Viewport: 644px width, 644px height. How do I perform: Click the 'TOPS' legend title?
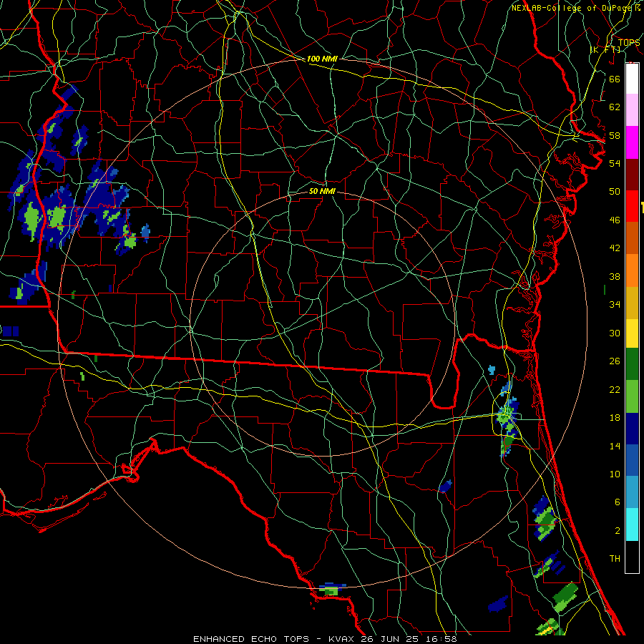coord(629,42)
